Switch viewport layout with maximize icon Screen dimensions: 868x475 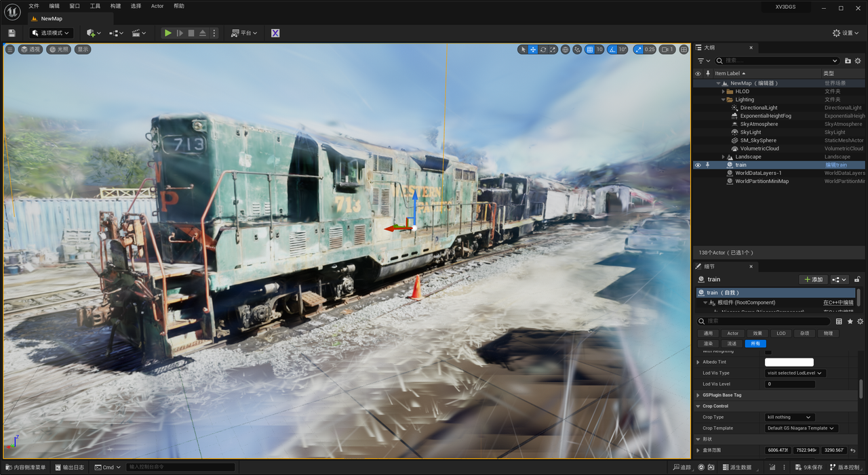pos(684,49)
